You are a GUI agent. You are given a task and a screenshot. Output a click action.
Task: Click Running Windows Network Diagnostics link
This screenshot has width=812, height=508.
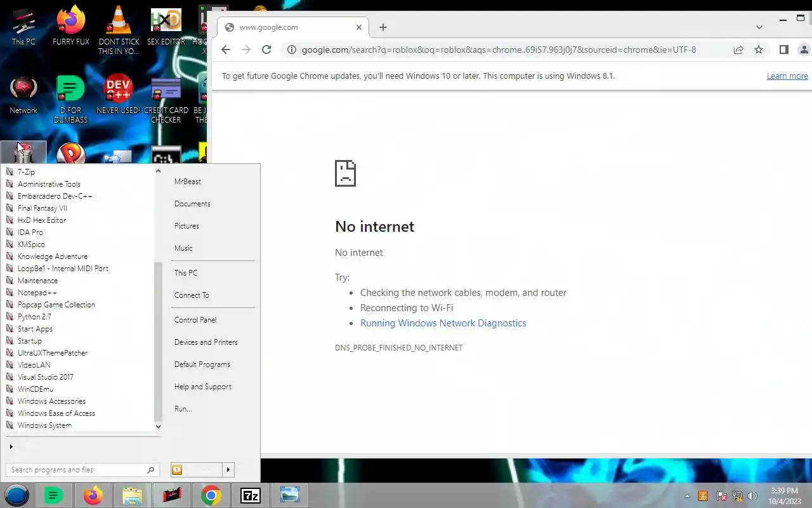tap(443, 323)
